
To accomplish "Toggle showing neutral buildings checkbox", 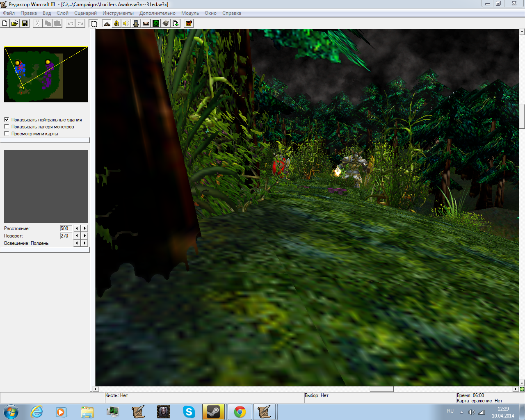I will click(x=7, y=119).
